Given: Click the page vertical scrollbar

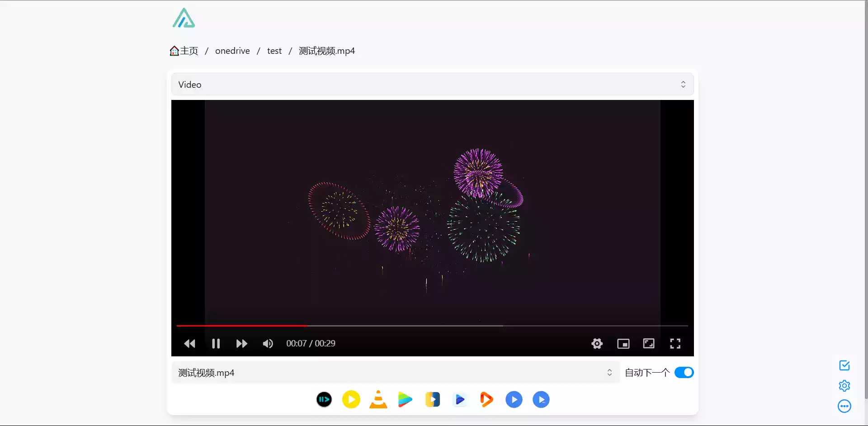Looking at the screenshot, I should pos(866,199).
